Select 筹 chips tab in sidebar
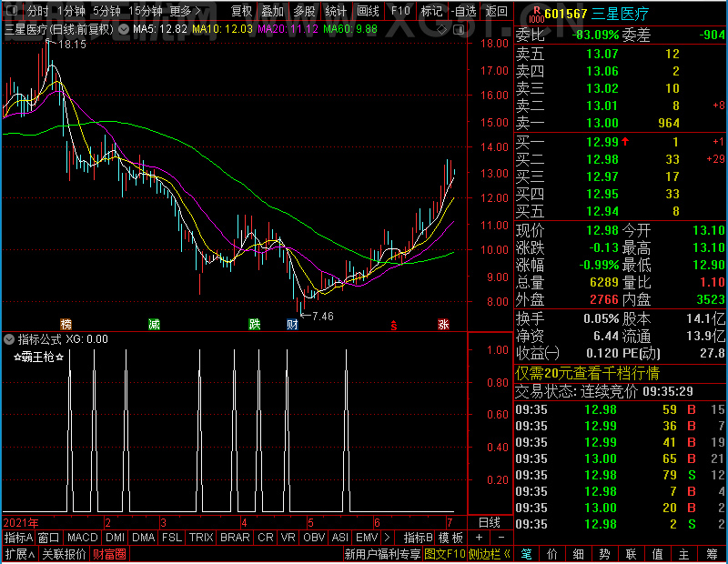728x564 pixels. pos(712,554)
